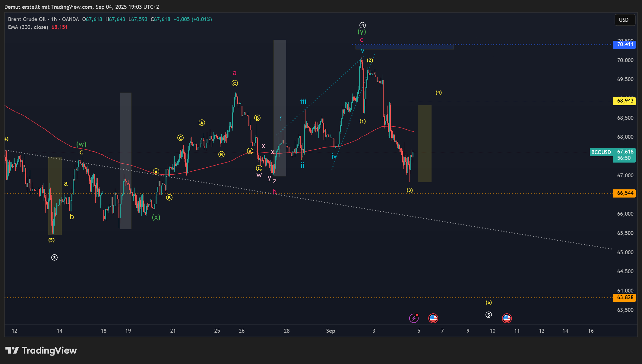This screenshot has height=364, width=642.
Task: Click the green (w) wave label
Action: (x=81, y=144)
